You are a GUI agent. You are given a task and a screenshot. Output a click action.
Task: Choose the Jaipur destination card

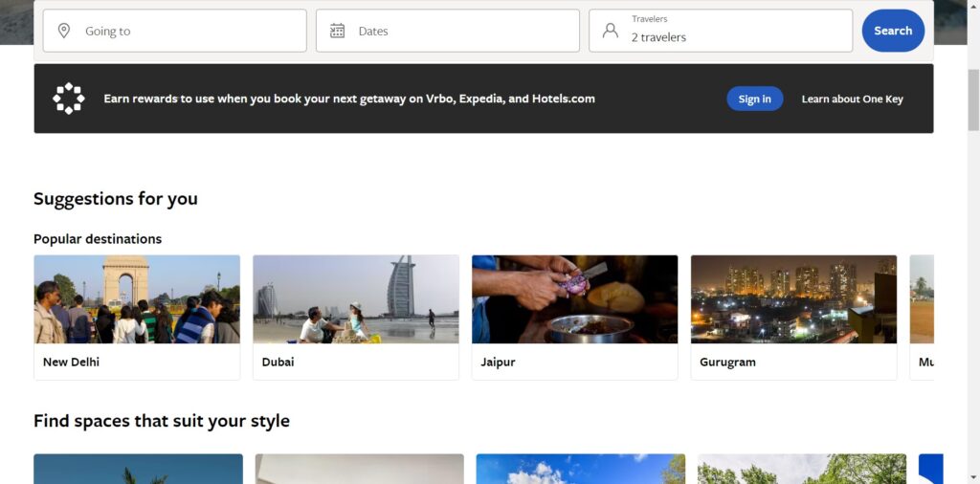tap(574, 317)
